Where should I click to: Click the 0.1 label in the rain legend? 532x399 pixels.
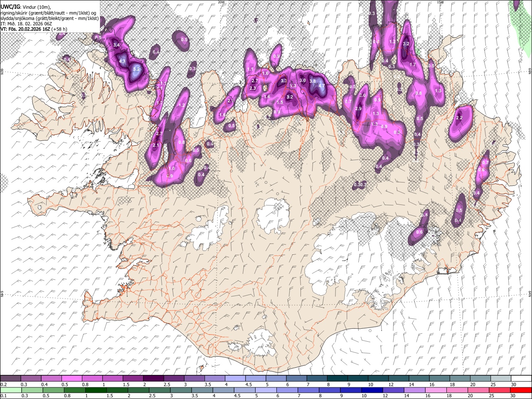pos(3,396)
